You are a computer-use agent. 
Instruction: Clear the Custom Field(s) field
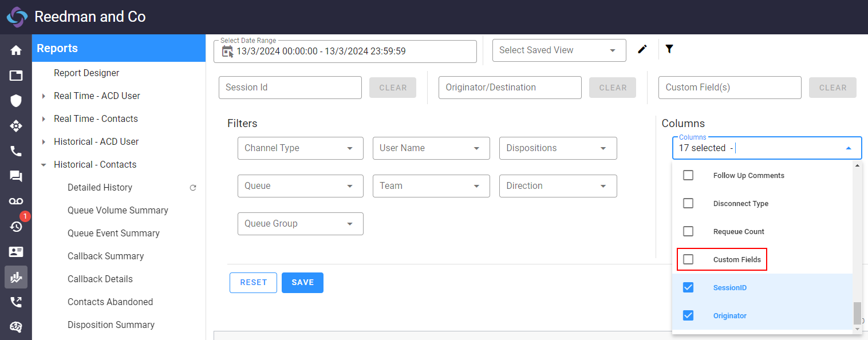(833, 88)
